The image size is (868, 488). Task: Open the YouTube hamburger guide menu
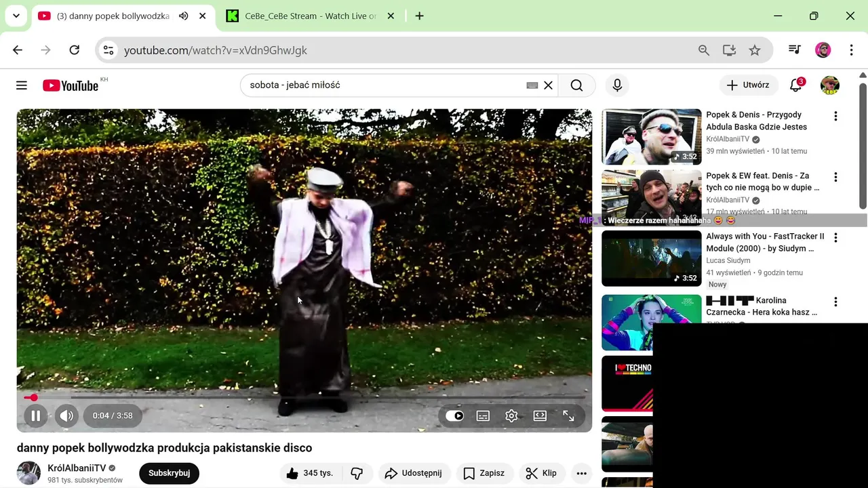click(22, 85)
